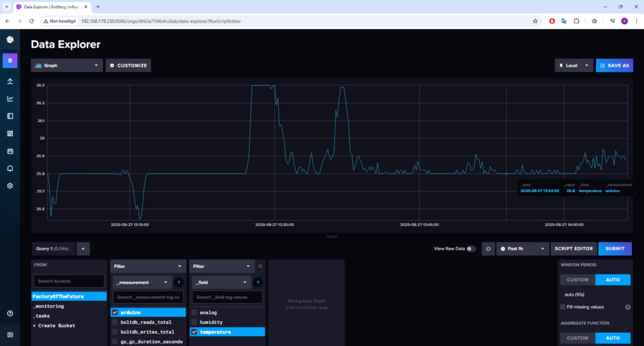Image resolution: width=644 pixels, height=346 pixels.
Task: Click the CUSTOMIZE button
Action: (x=128, y=65)
